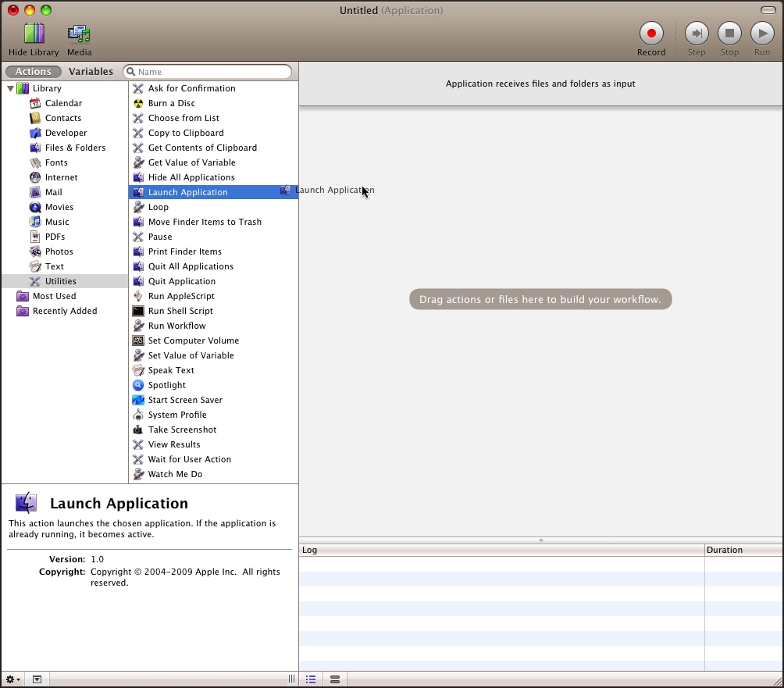Click the Step toolbar button
Screen dimensions: 784x688
[696, 34]
